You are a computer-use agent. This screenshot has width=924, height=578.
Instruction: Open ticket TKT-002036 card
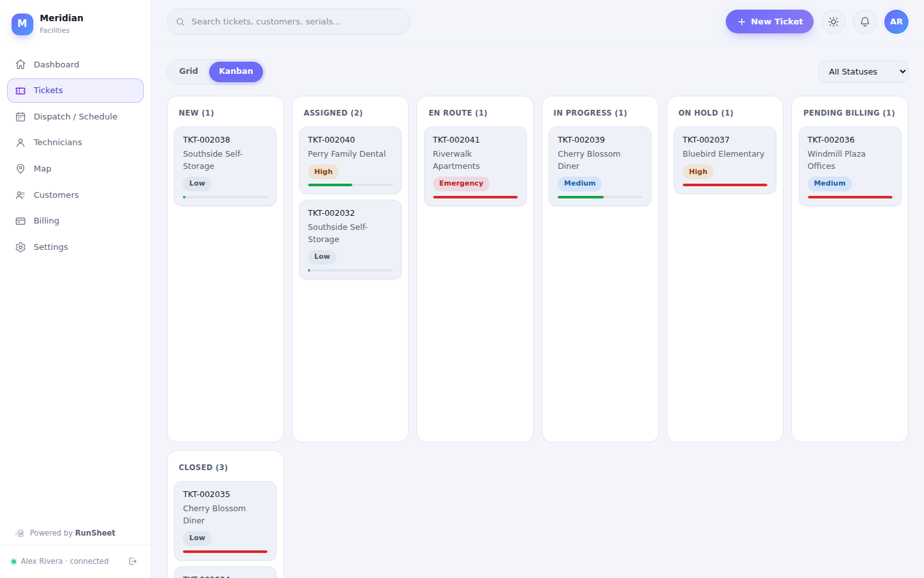[x=850, y=166]
